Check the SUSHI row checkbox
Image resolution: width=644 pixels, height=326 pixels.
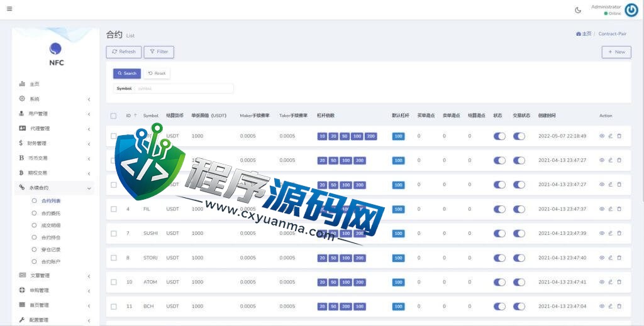point(113,233)
